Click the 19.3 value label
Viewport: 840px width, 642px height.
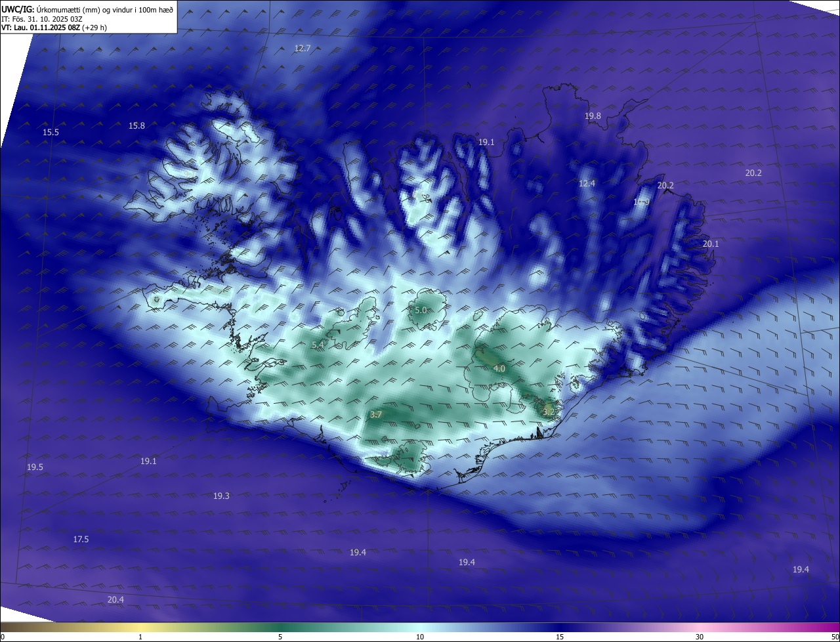tap(221, 496)
